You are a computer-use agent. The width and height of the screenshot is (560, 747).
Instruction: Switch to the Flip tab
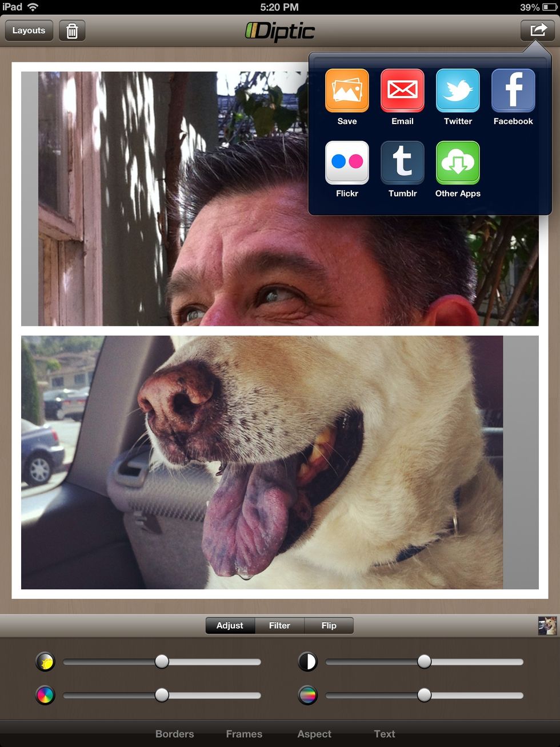tap(329, 625)
